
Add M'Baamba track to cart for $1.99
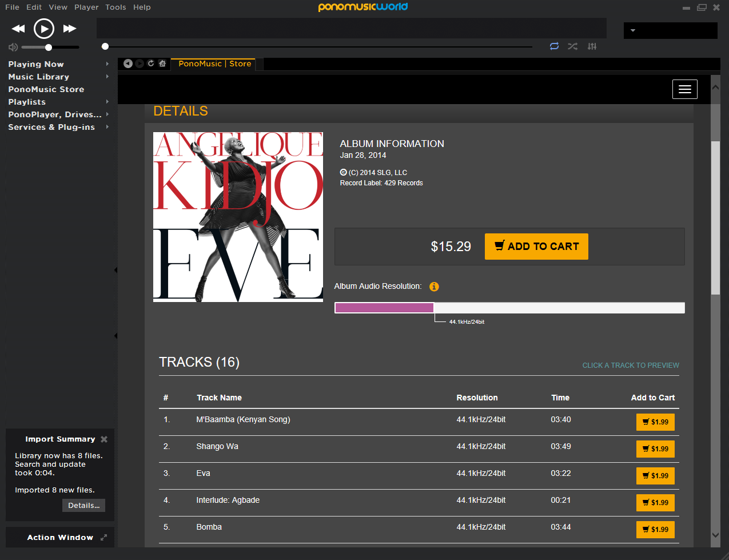pos(655,422)
